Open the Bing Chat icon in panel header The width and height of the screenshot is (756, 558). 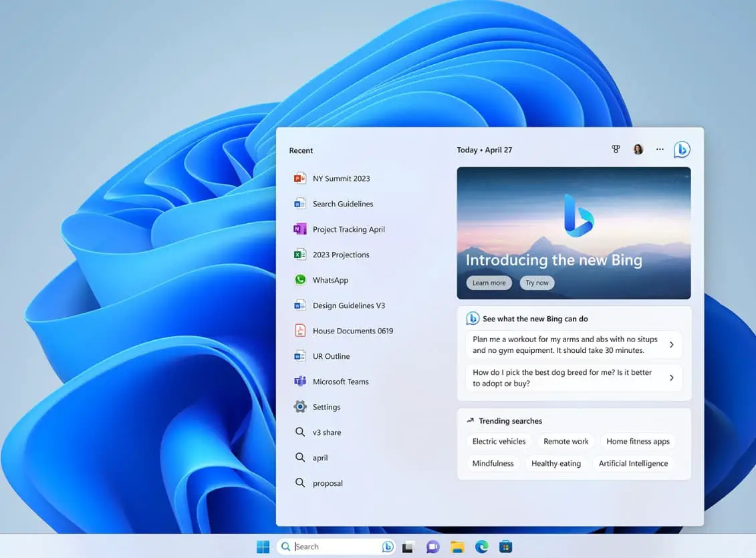[681, 150]
